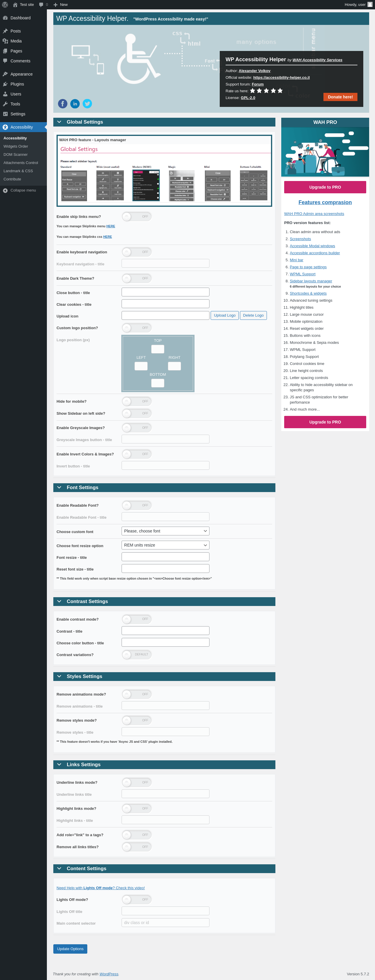Viewport: 375px width, 980px height.
Task: Click the Plugins plug icon
Action: (5, 84)
